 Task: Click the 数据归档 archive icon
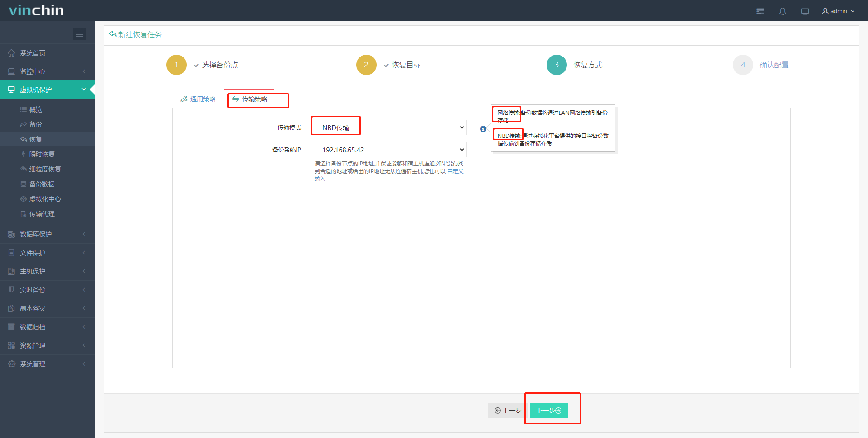pos(11,326)
